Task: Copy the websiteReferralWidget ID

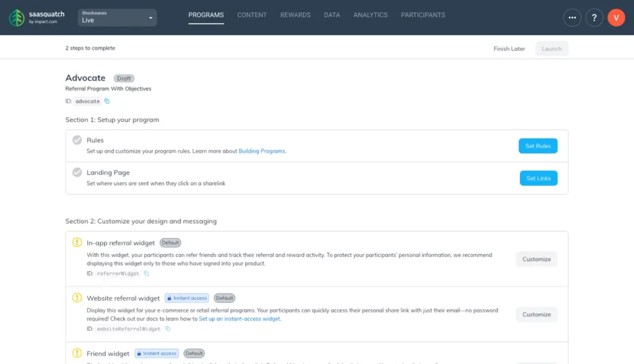Action: [167, 329]
